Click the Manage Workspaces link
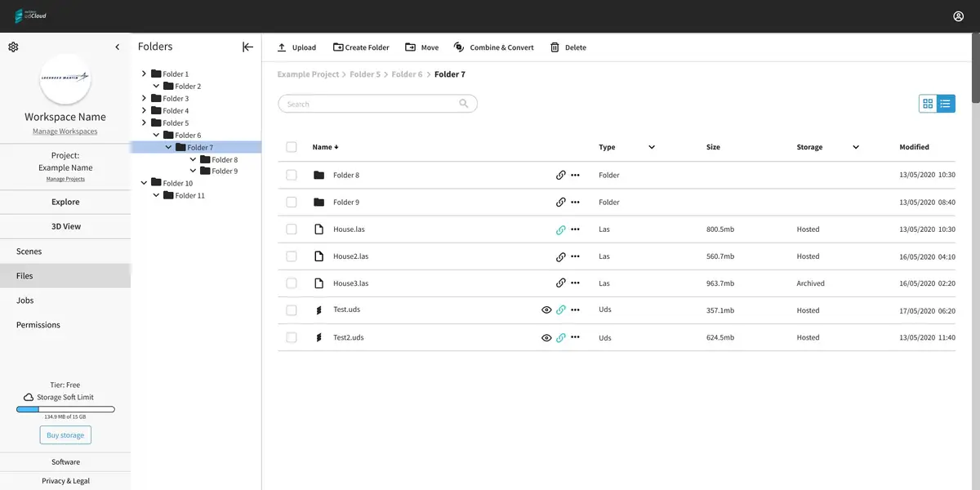This screenshot has width=980, height=490. [65, 131]
